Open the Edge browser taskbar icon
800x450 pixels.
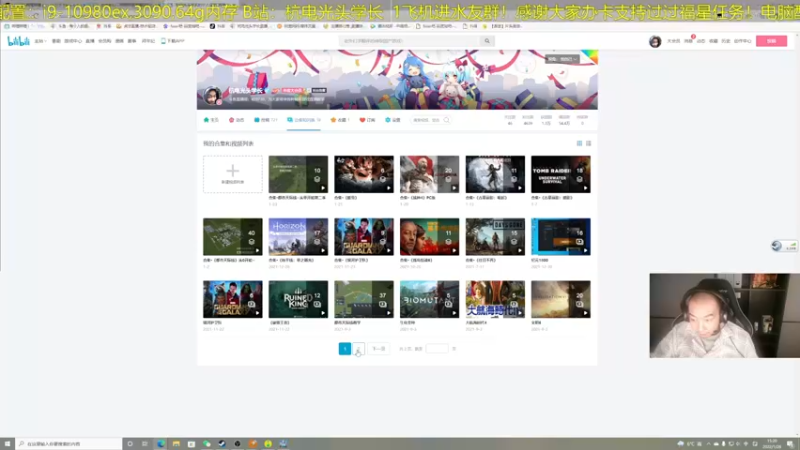click(161, 444)
